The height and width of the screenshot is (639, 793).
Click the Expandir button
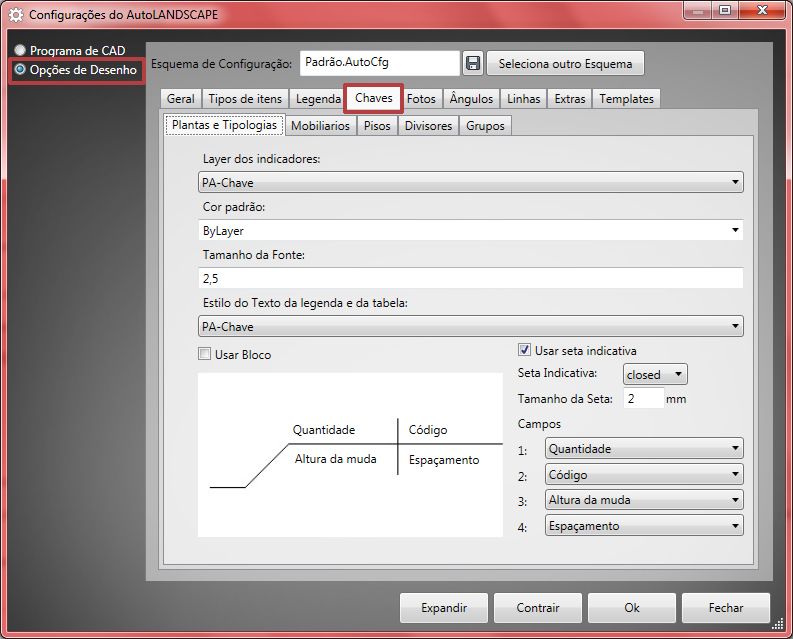(444, 607)
